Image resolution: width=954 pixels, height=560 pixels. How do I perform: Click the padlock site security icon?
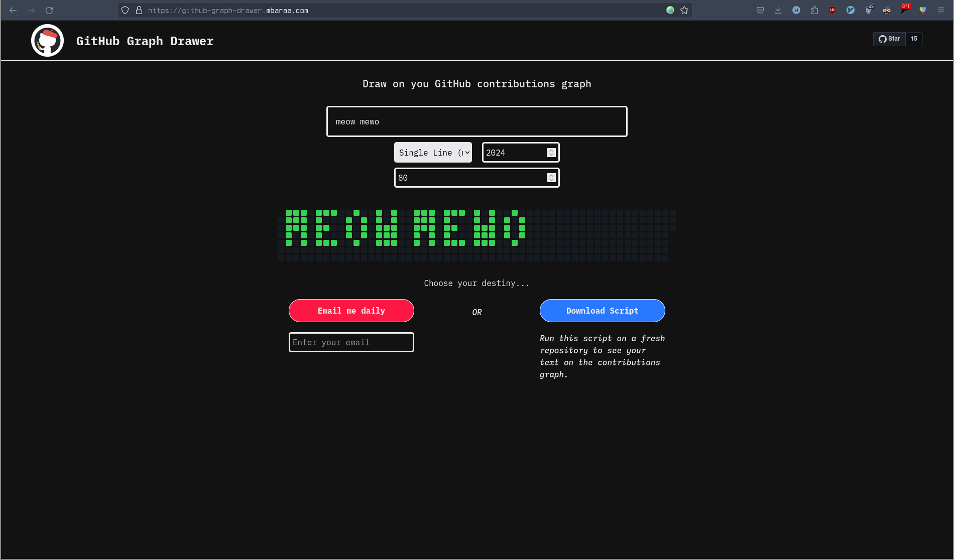pos(139,10)
